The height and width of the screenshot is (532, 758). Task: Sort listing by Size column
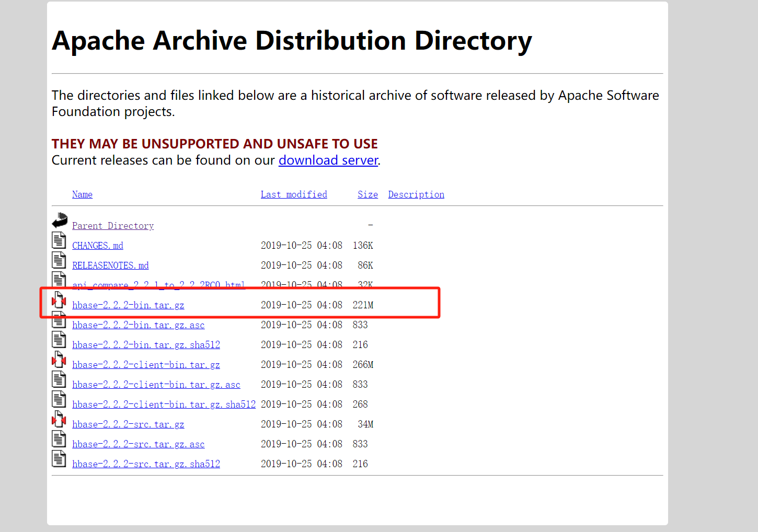pyautogui.click(x=367, y=194)
